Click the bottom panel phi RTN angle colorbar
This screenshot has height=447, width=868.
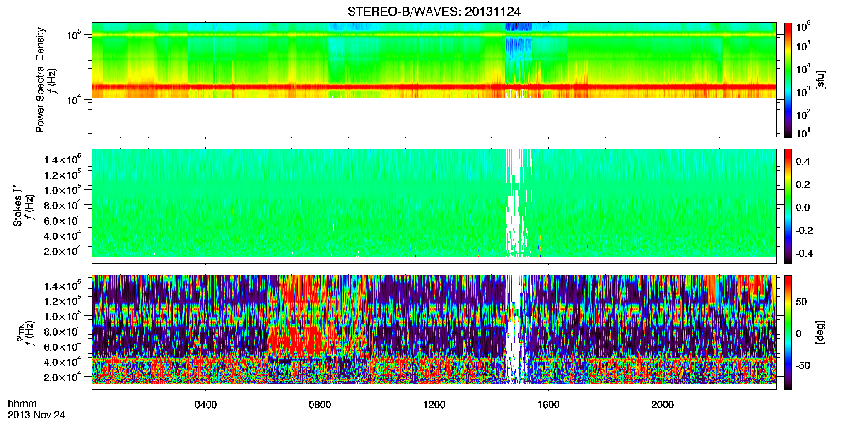point(788,332)
